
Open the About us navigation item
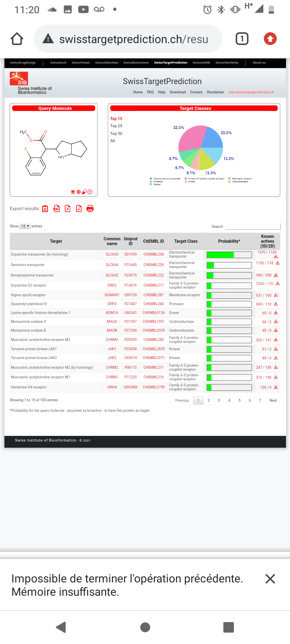coord(259,63)
